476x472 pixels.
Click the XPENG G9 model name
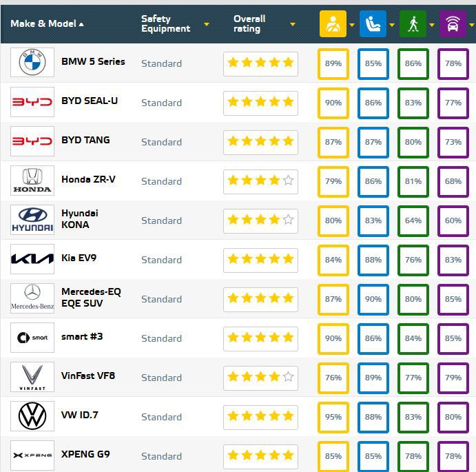tap(85, 454)
